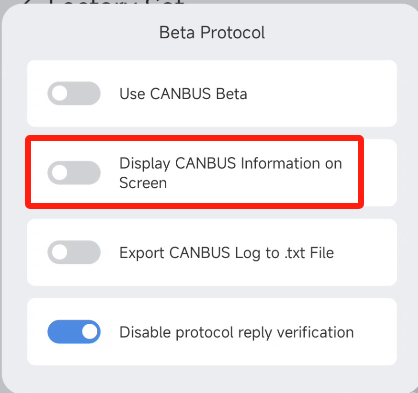Tap the knob of Use CANBUS Beta switch
Image resolution: width=418 pixels, height=393 pixels.
(60, 93)
